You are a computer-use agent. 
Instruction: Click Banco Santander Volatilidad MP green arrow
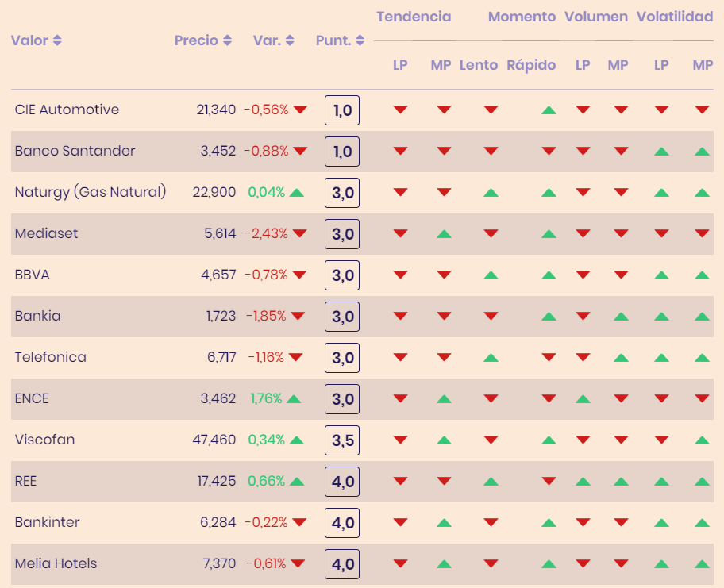pyautogui.click(x=702, y=151)
